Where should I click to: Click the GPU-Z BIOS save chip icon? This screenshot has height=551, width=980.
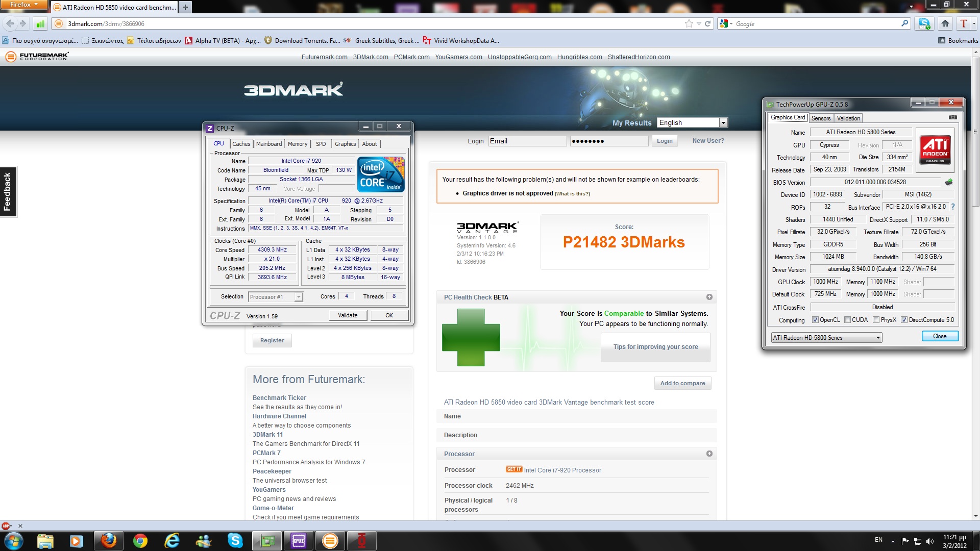(948, 182)
